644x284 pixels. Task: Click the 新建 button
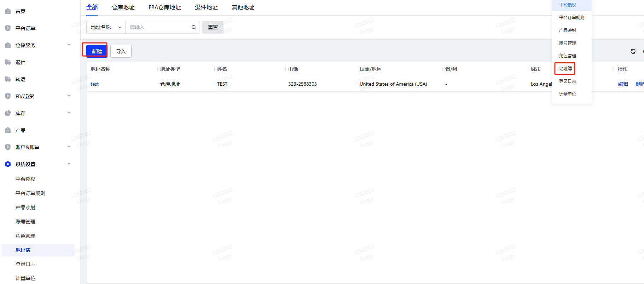pos(97,51)
